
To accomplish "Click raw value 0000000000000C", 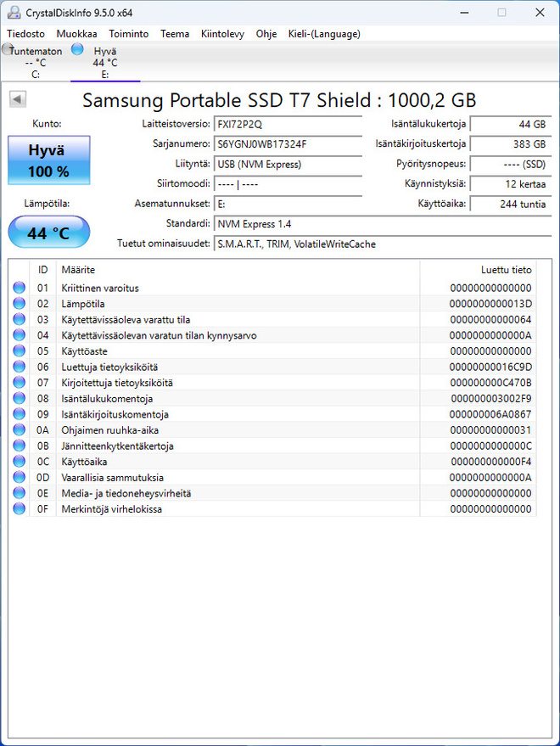I will pyautogui.click(x=490, y=446).
